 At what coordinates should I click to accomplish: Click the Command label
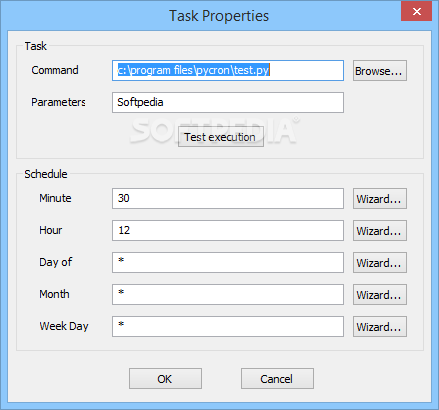click(x=55, y=70)
